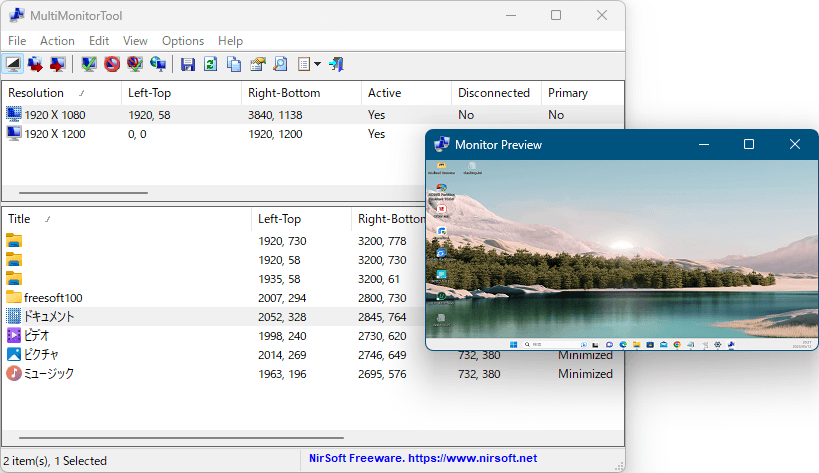Select the 1920 X 1200 monitor row
The width and height of the screenshot is (819, 473).
(x=54, y=134)
